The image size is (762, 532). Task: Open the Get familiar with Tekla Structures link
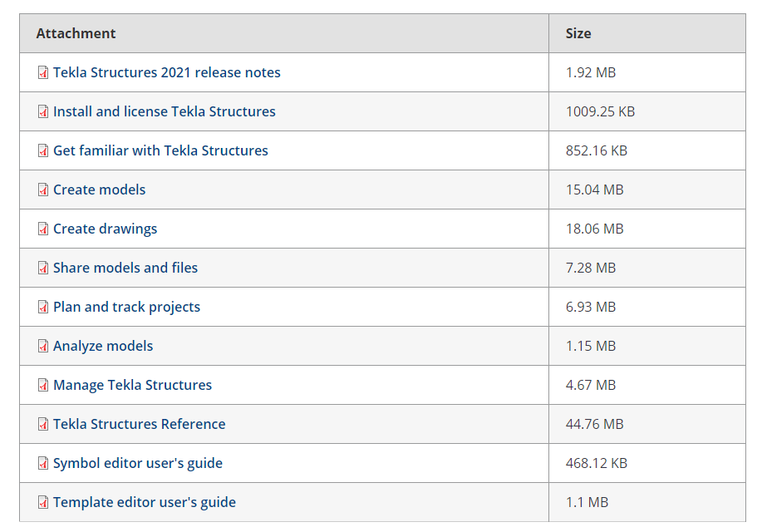coord(160,150)
